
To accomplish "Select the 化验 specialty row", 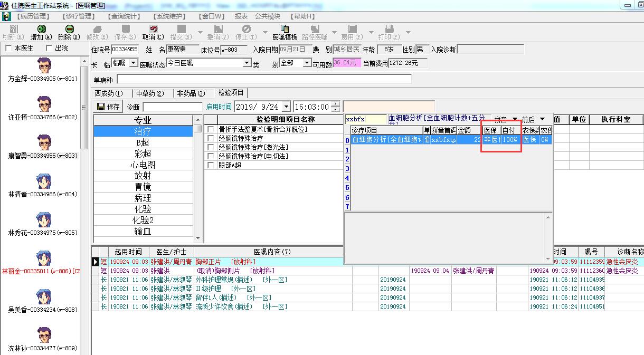I will pos(143,209).
